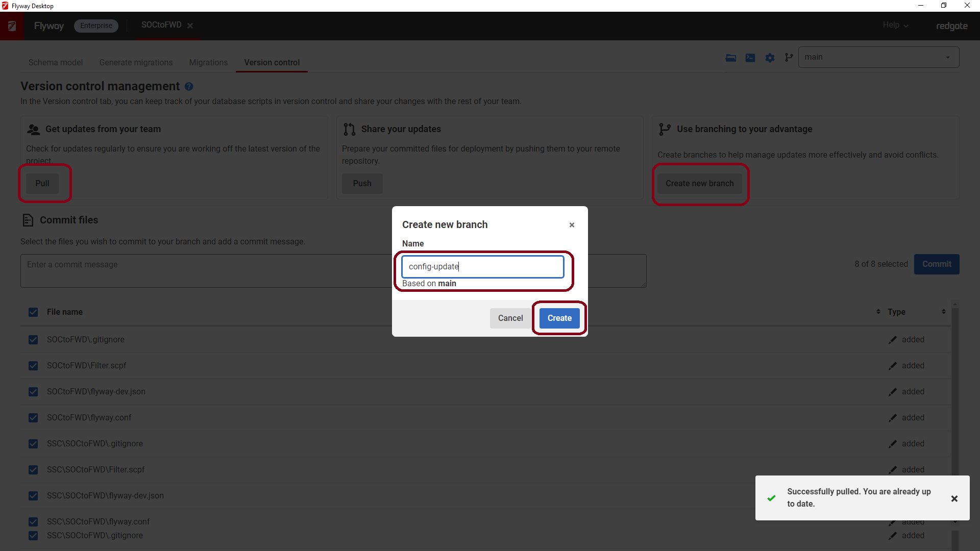Open the settings gear icon
Screen dimensions: 980x551
pyautogui.click(x=770, y=58)
